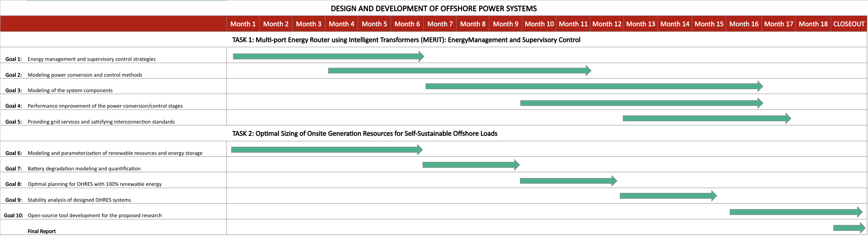This screenshot has width=868, height=236.
Task: Click the Final Report timeline arrow
Action: click(849, 228)
